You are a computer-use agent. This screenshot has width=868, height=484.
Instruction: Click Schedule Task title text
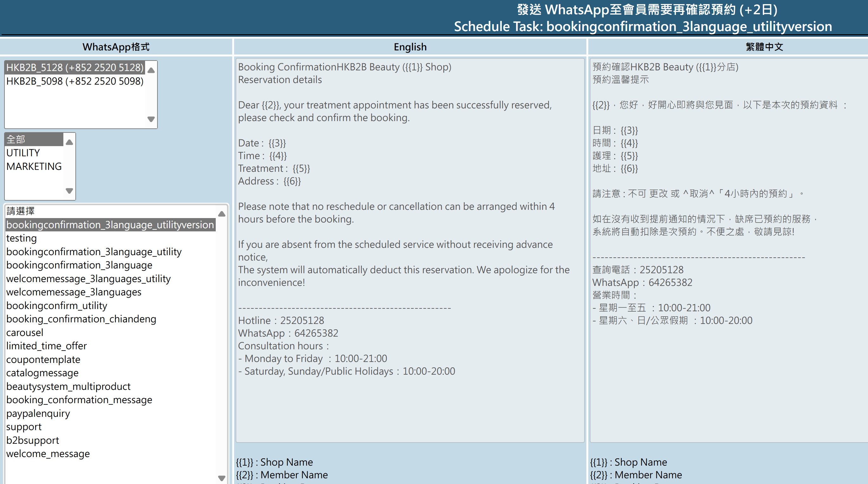[643, 26]
